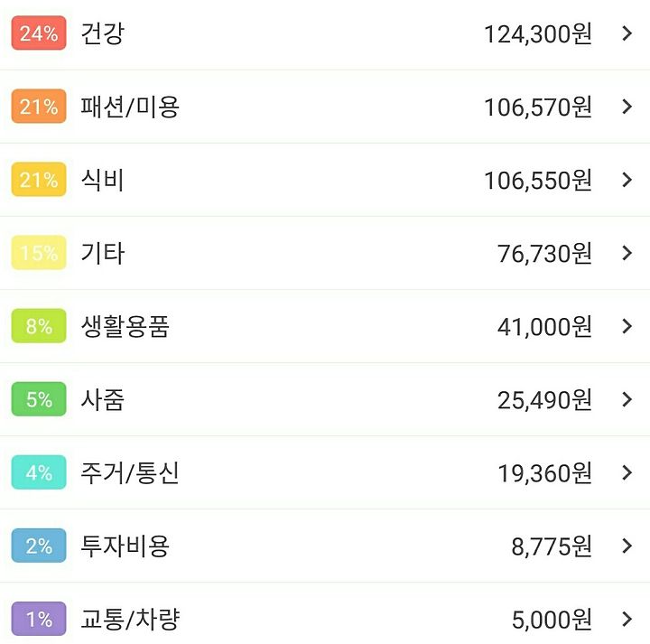Click the lime green 8% badge
The width and height of the screenshot is (650, 644).
39,326
